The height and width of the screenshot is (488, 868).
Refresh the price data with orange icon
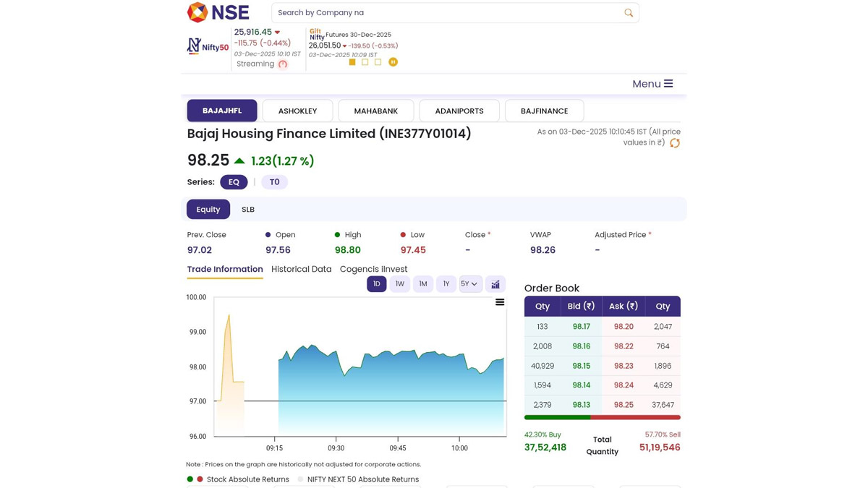tap(675, 143)
